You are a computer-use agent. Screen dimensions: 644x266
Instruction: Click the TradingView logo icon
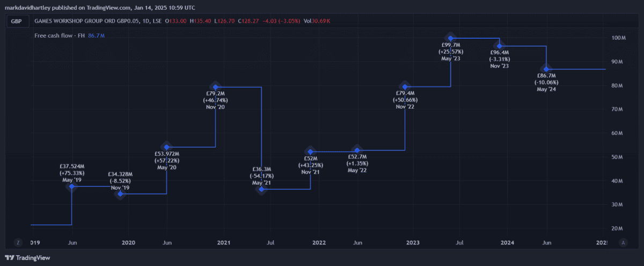[x=9, y=257]
